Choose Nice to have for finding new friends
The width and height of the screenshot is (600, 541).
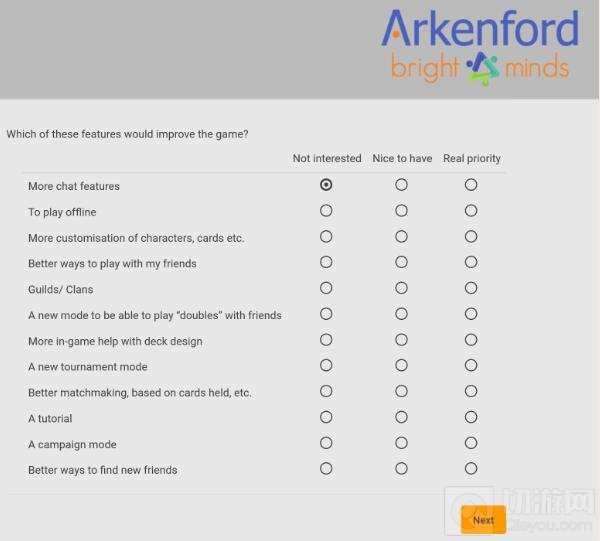coord(401,469)
